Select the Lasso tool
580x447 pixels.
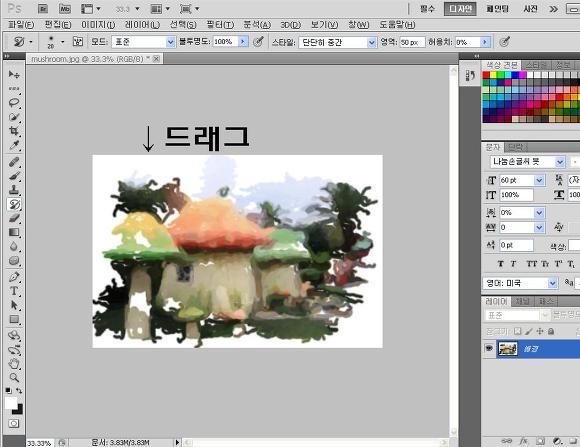(x=14, y=102)
